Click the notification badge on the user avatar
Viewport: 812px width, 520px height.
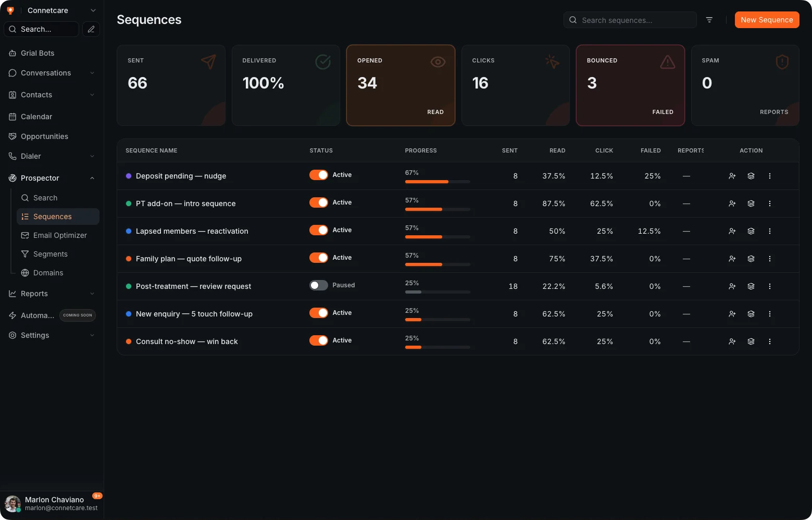point(97,496)
